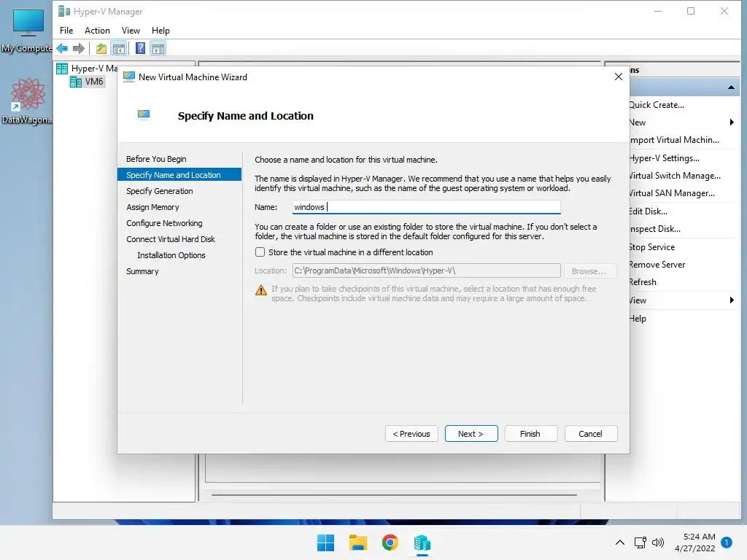Viewport: 747px width, 560px height.
Task: Jump to the Configure Networking step
Action: click(164, 223)
